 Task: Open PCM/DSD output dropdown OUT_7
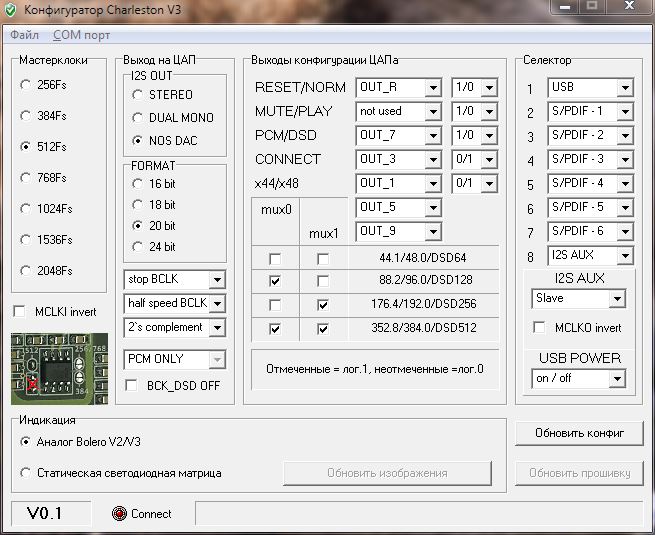coord(399,135)
